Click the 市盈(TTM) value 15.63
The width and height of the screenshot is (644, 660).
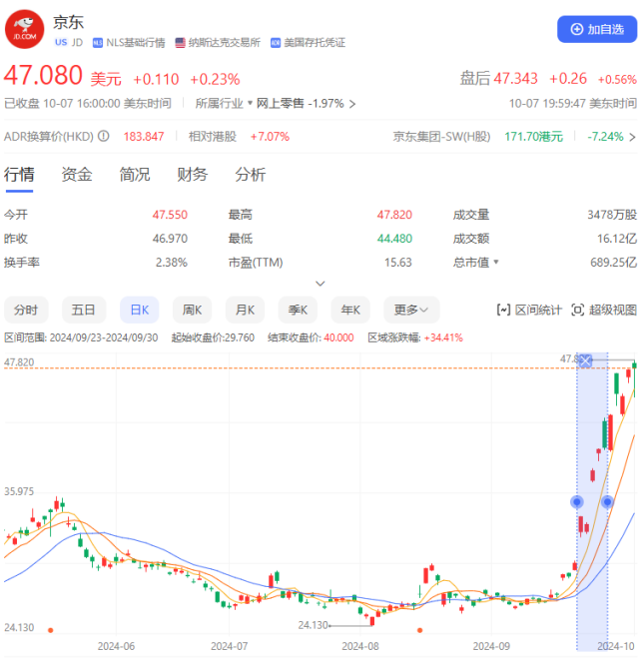coord(397,263)
